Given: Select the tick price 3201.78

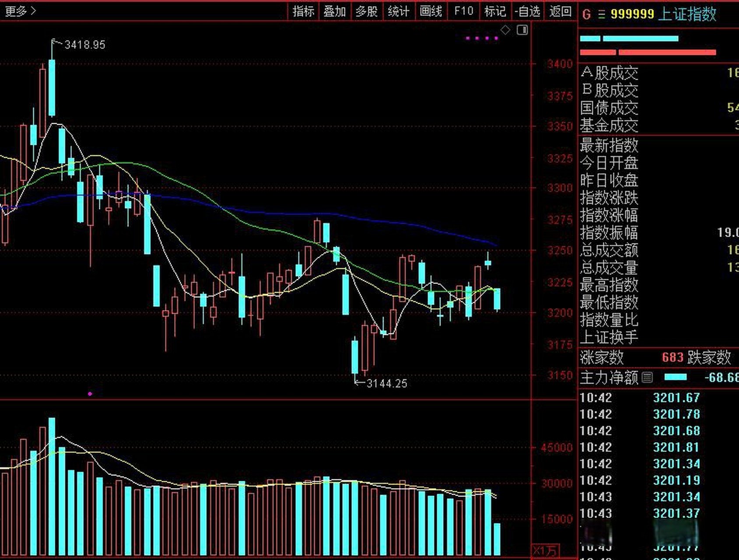Looking at the screenshot, I should [676, 414].
